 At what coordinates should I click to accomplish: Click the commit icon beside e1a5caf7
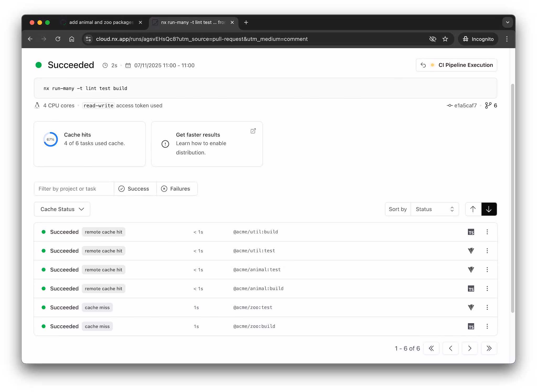[x=450, y=106]
